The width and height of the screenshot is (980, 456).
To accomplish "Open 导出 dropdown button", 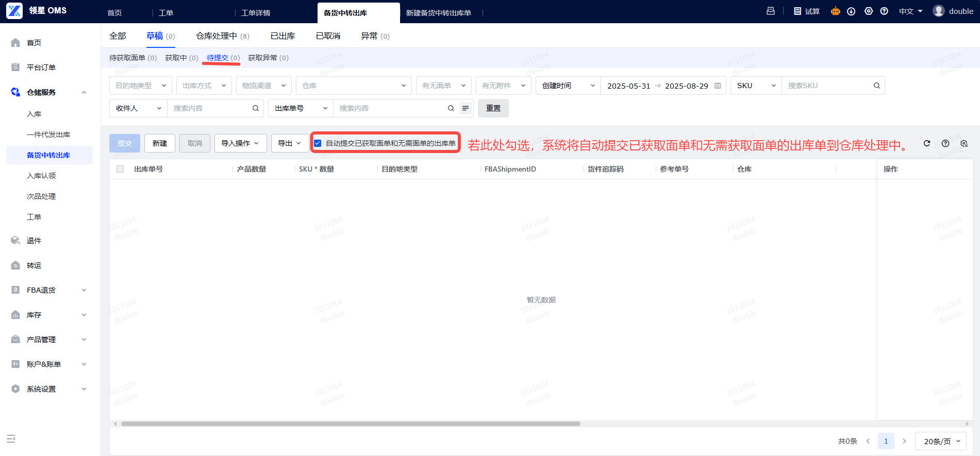I will (290, 143).
